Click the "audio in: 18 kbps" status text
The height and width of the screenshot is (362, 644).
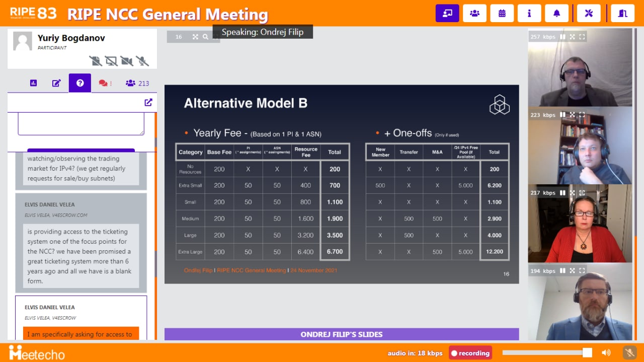pyautogui.click(x=415, y=353)
